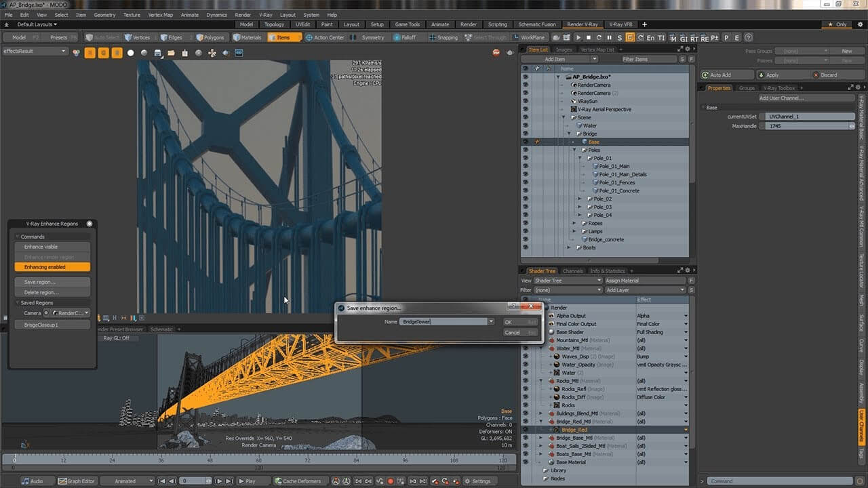Viewport: 868px width, 488px height.
Task: Select Polygons selection mode
Action: pos(210,37)
